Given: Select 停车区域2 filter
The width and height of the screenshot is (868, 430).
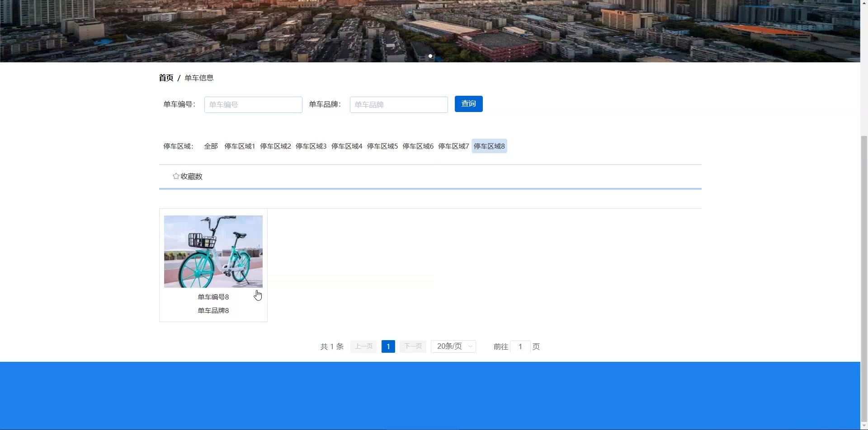Looking at the screenshot, I should [x=275, y=146].
